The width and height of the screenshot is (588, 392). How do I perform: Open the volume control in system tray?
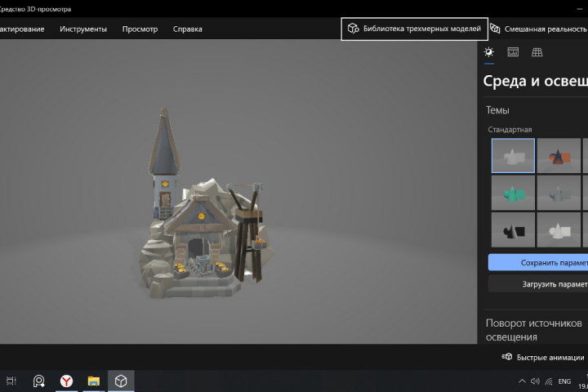coord(535,381)
